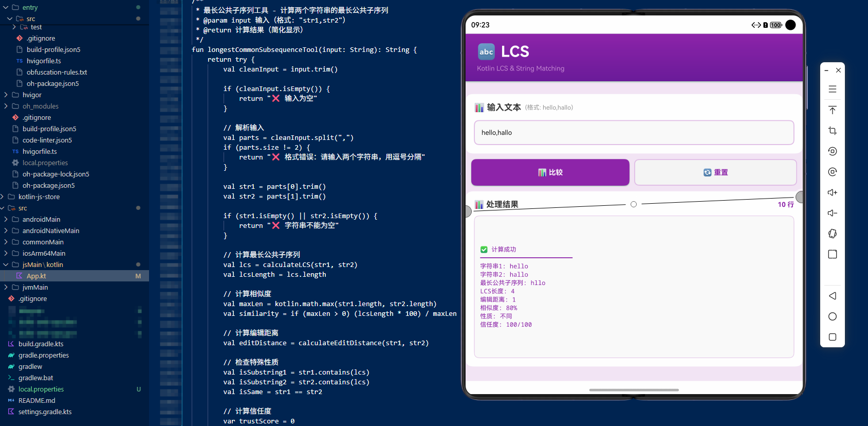Tap the emulator home circle button

pos(833,316)
